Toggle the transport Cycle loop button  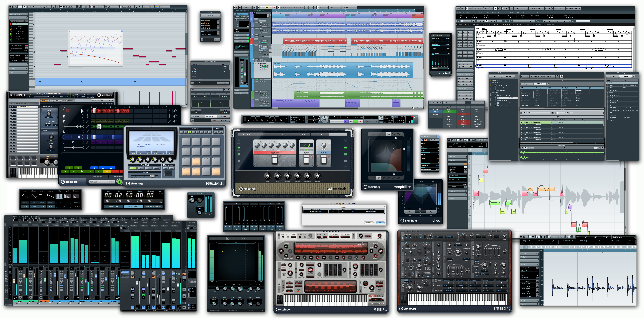[x=346, y=121]
